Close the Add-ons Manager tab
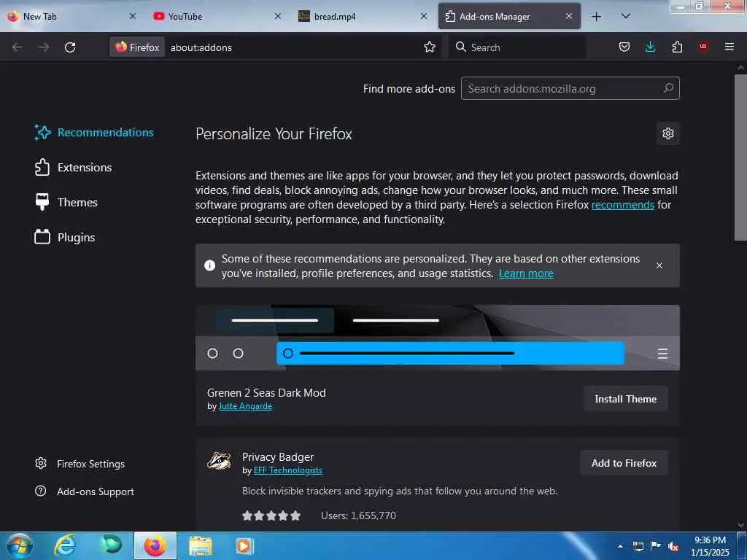Image resolution: width=747 pixels, height=560 pixels. pos(569,17)
